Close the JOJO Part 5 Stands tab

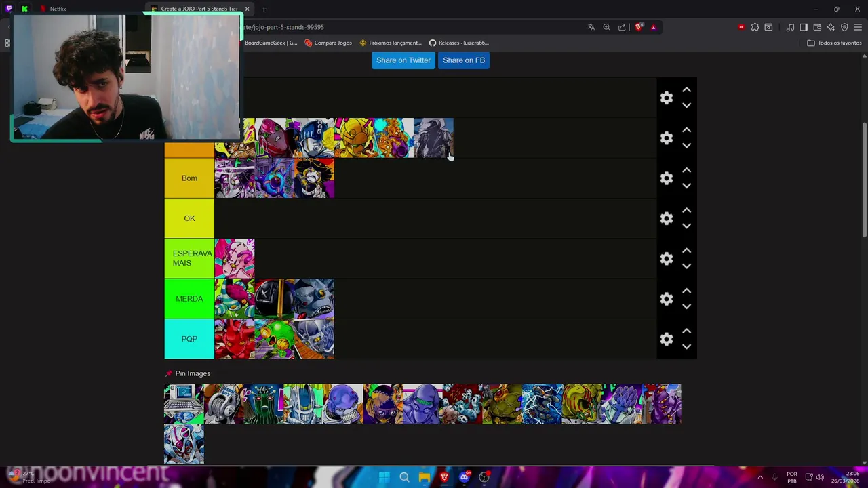[247, 9]
